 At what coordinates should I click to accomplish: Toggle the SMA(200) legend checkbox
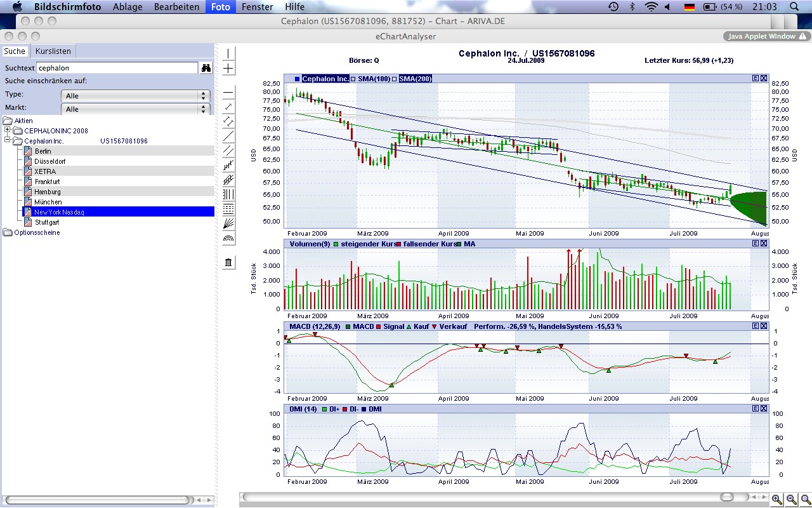point(395,79)
